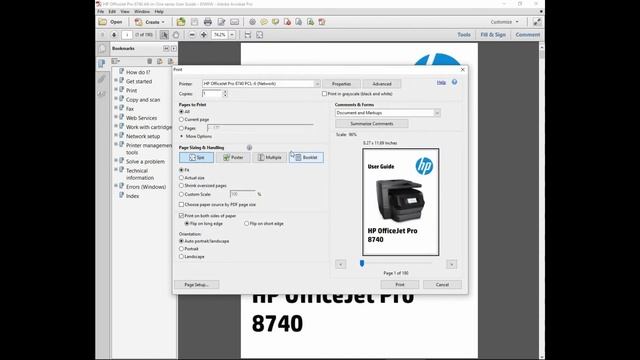Viewport: 640px width, 360px height.
Task: Click the green highlight comment toolbar icon
Action: (276, 22)
